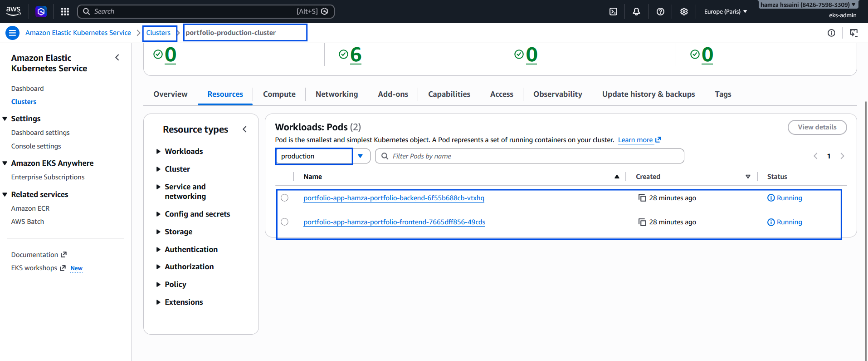Click the copy icon for frontend pod created time

pos(642,222)
